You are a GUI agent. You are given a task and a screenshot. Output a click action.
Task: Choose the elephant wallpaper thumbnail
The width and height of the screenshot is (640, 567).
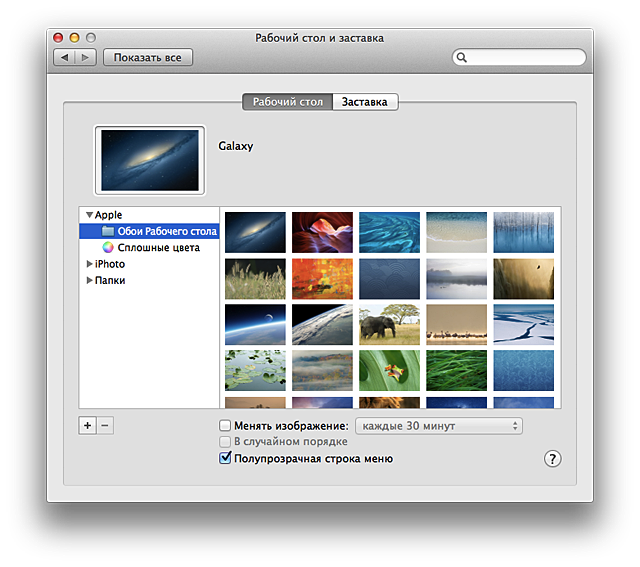click(x=389, y=324)
